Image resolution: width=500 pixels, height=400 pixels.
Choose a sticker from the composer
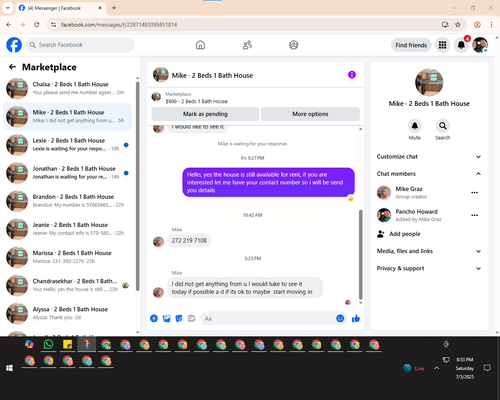click(x=179, y=318)
